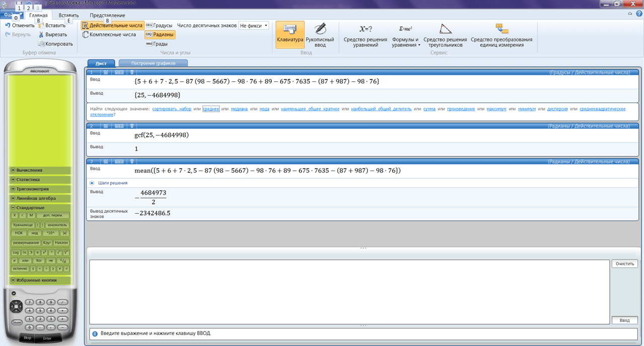Open the Вставить ribbon tab

(68, 16)
